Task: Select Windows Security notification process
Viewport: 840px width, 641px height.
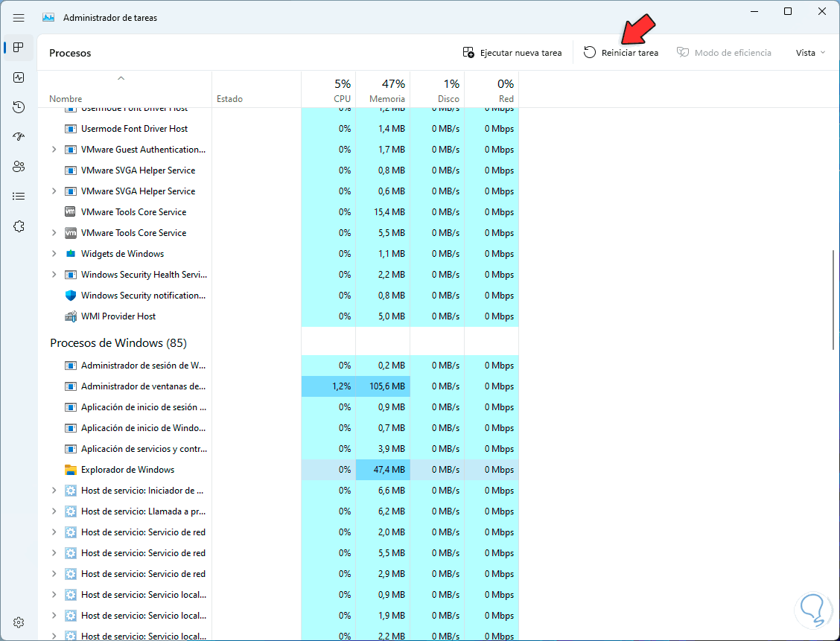Action: coord(278,296)
